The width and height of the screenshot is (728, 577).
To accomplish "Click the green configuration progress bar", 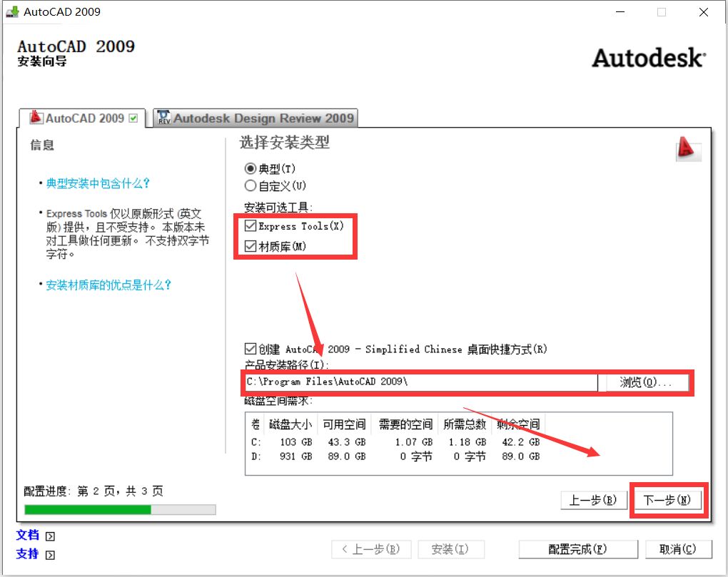I will [120, 510].
